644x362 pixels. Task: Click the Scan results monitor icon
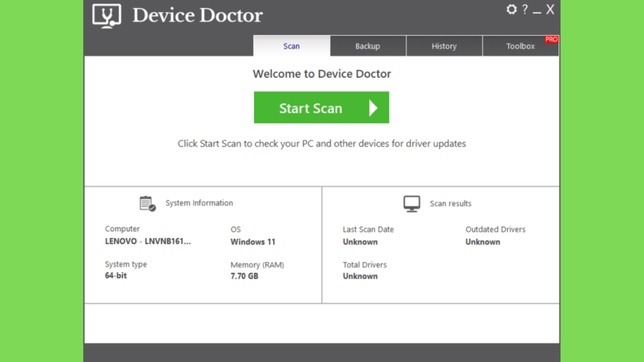tap(411, 204)
